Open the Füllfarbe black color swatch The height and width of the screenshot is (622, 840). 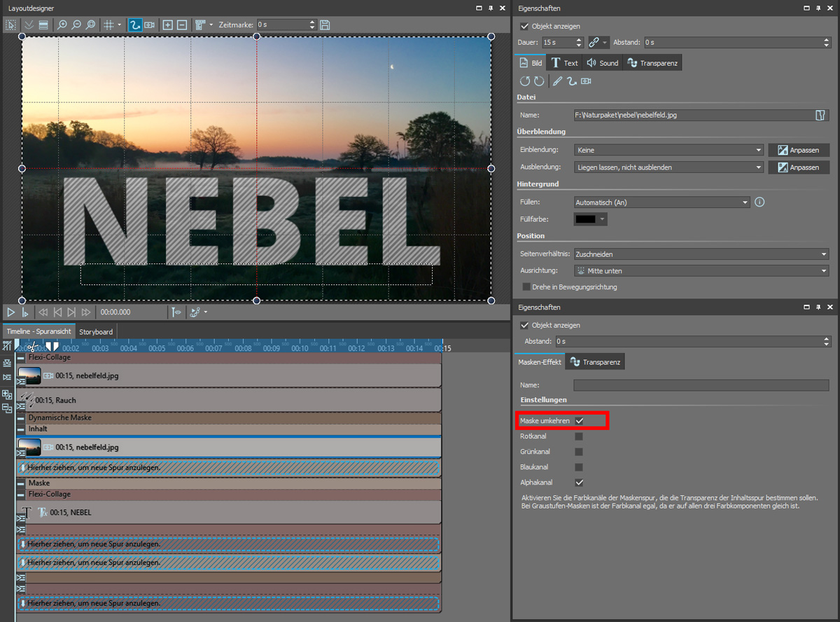(590, 219)
